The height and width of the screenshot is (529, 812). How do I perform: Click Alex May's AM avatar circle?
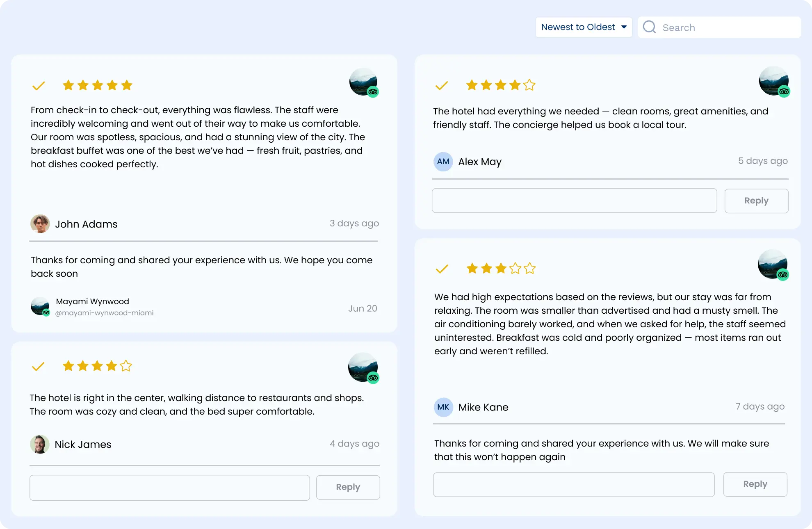[443, 162]
